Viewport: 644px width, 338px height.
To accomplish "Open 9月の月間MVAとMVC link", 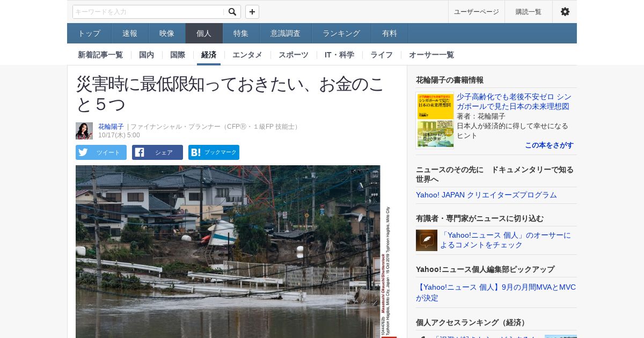I will (496, 292).
